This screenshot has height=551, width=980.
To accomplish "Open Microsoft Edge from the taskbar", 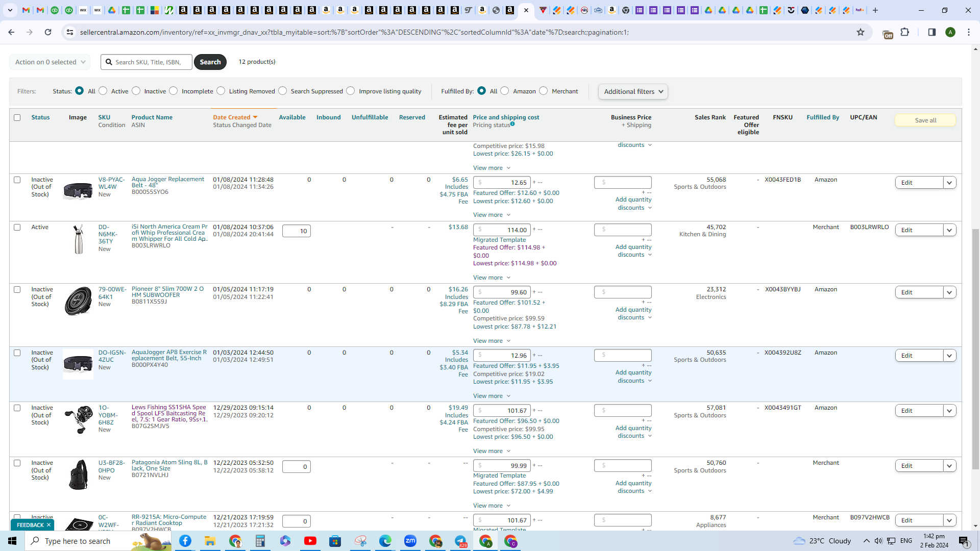I will point(385,541).
